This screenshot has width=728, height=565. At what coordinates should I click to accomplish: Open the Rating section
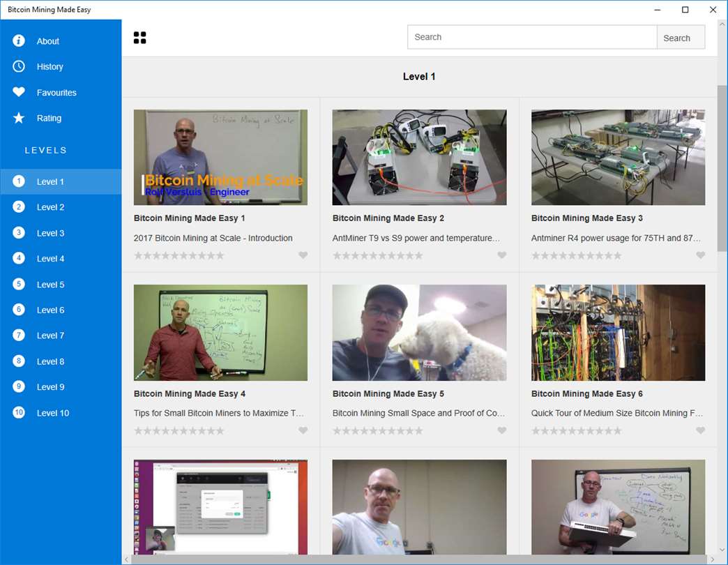61,118
